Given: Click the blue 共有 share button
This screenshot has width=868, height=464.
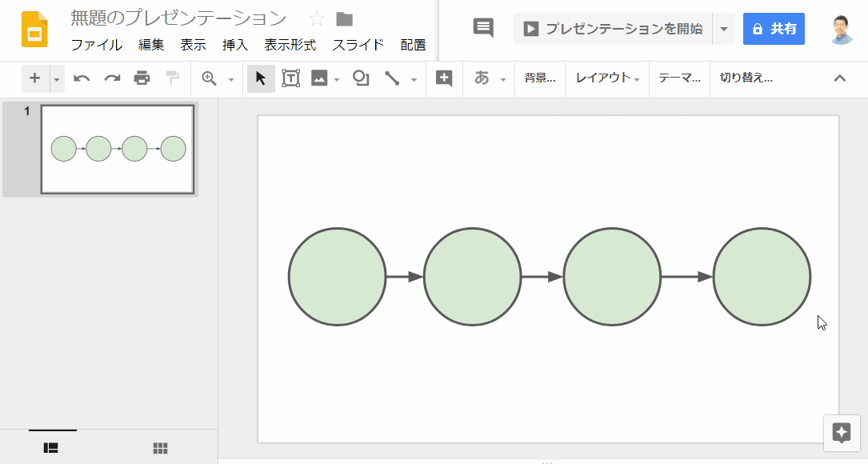Looking at the screenshot, I should pos(774,29).
